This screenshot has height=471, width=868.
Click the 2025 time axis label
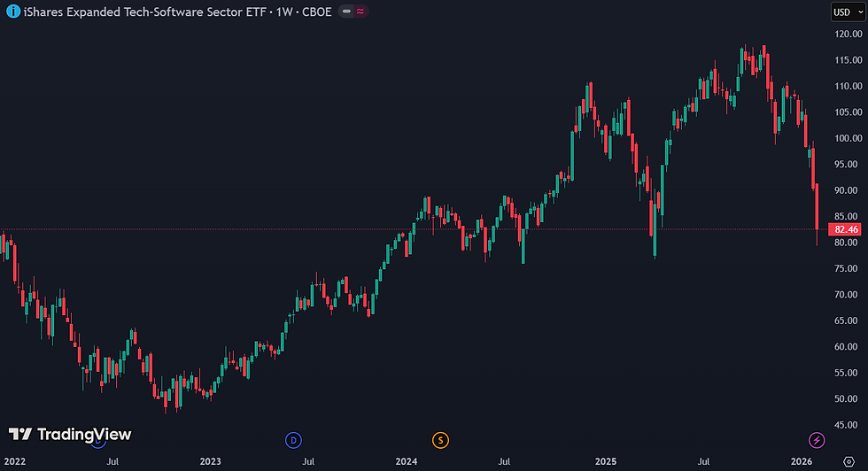pyautogui.click(x=606, y=461)
